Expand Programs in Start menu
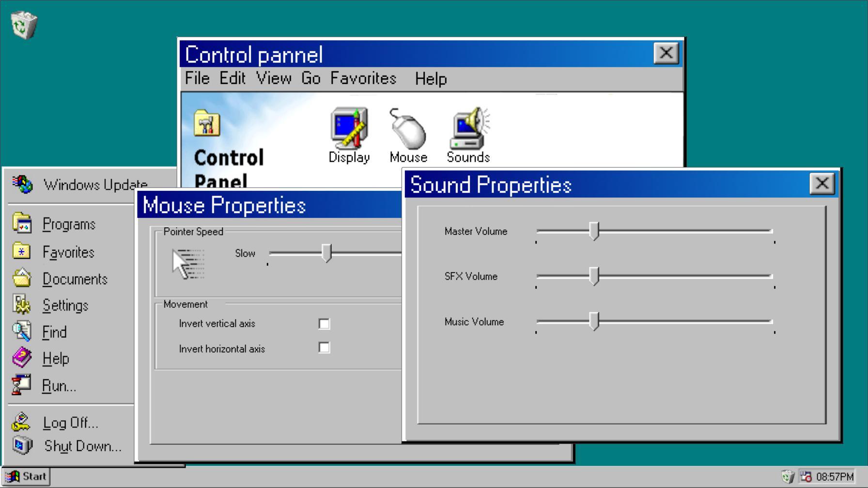The image size is (868, 488). pyautogui.click(x=69, y=224)
